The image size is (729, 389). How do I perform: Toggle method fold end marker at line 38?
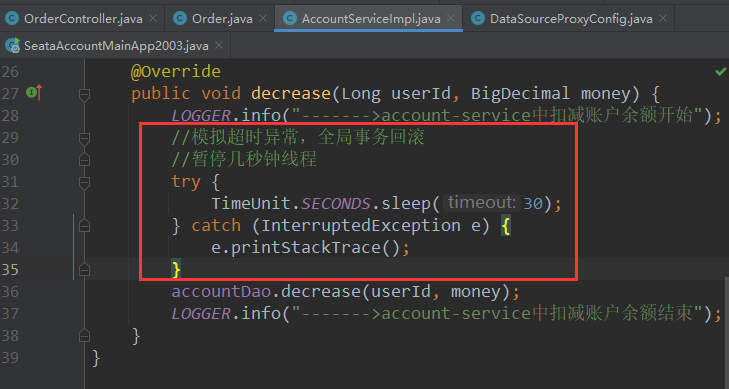(x=84, y=336)
